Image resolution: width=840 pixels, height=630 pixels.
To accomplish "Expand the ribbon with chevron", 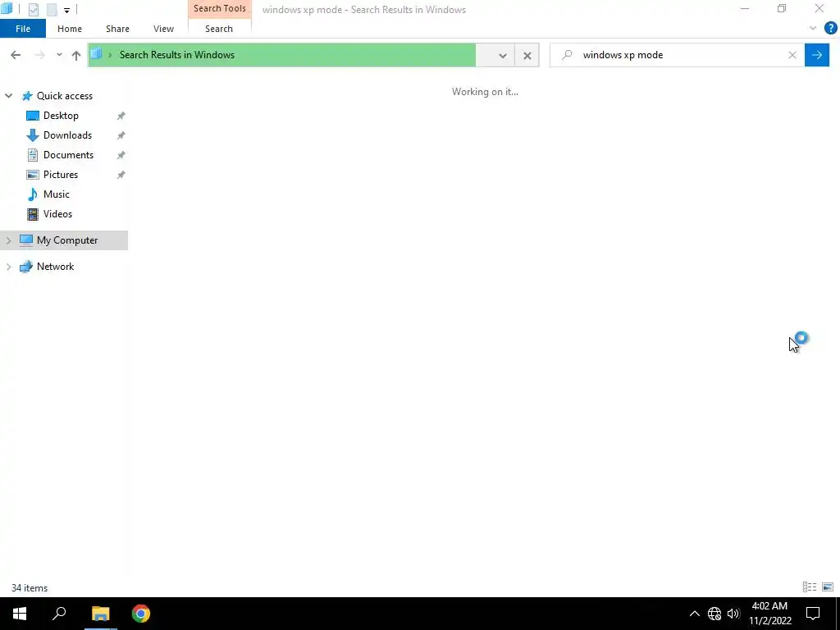I will pos(813,28).
